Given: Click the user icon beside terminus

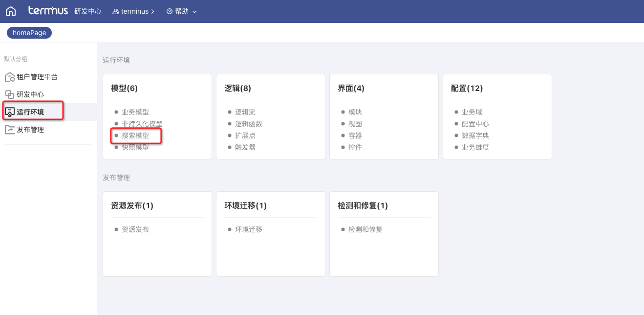Looking at the screenshot, I should click(116, 11).
